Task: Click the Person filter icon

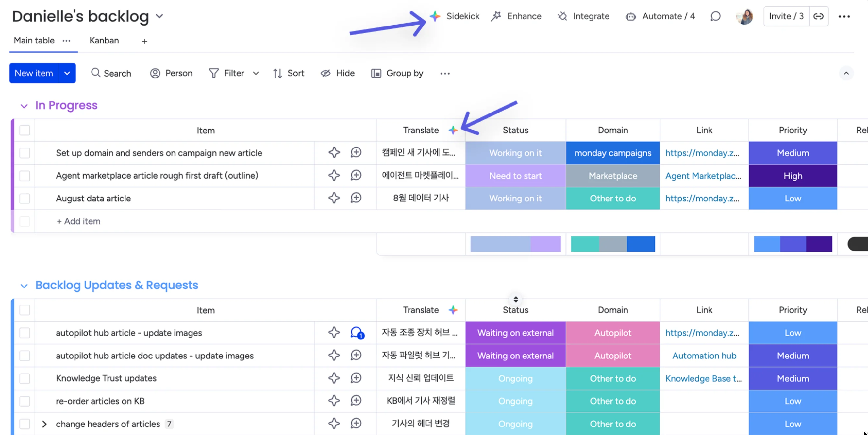Action: coord(155,73)
